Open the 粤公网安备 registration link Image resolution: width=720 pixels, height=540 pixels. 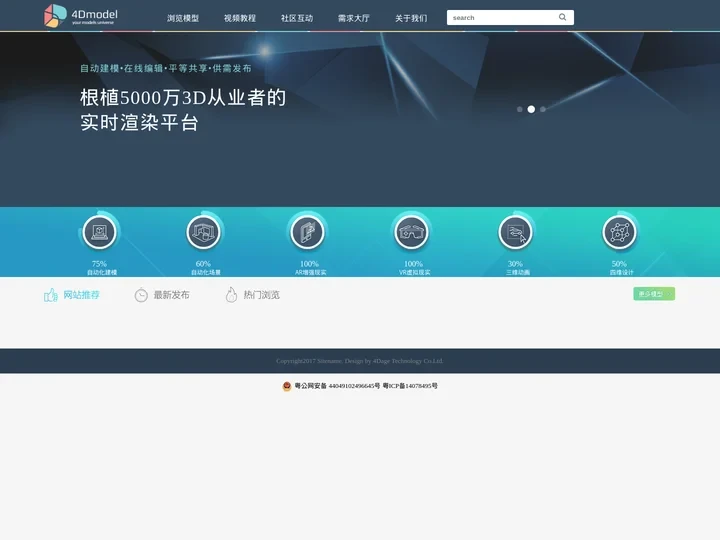pyautogui.click(x=337, y=386)
